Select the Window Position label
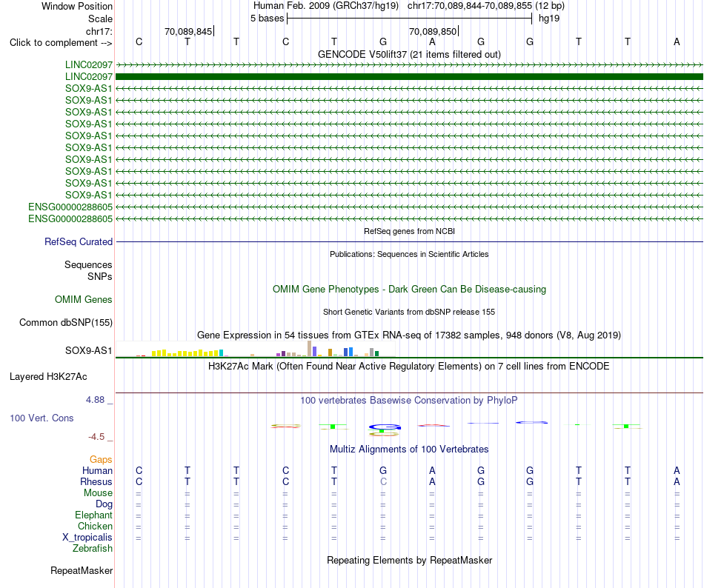Screen dimensions: 704x588 tap(77, 6)
